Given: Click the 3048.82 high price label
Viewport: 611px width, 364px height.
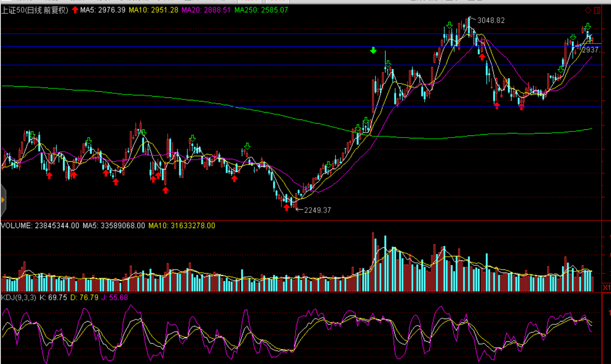Looking at the screenshot, I should [x=491, y=20].
